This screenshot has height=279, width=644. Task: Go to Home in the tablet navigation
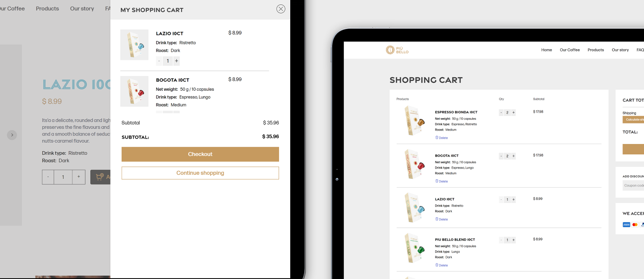click(547, 50)
